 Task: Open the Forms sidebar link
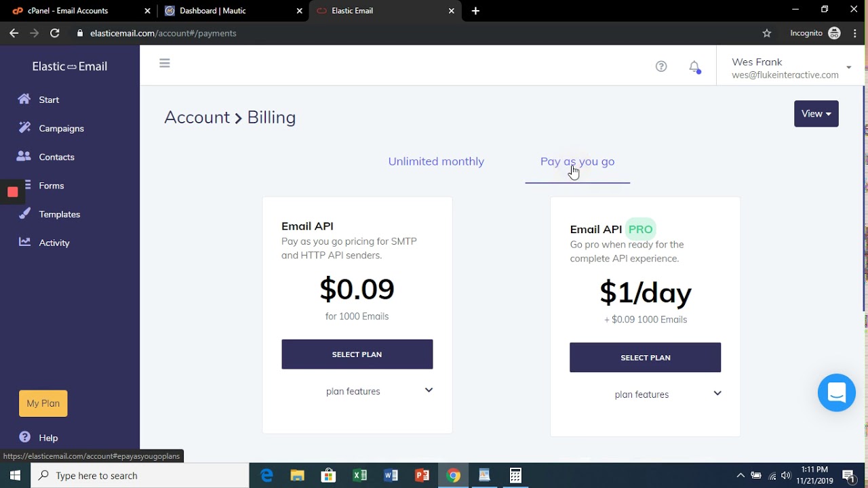pyautogui.click(x=52, y=185)
